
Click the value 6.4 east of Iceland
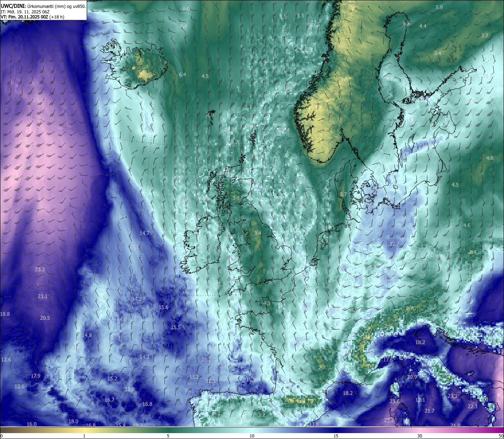click(182, 74)
